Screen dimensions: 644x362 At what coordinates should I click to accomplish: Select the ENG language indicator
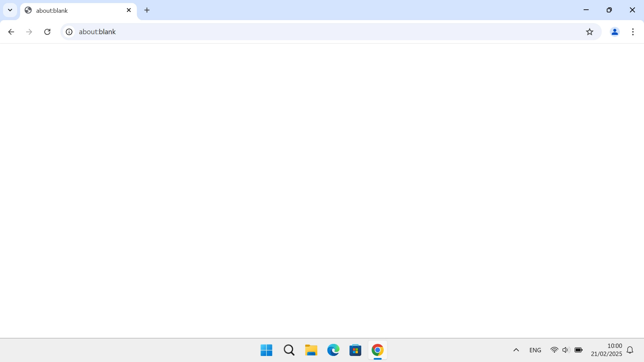[x=535, y=350]
